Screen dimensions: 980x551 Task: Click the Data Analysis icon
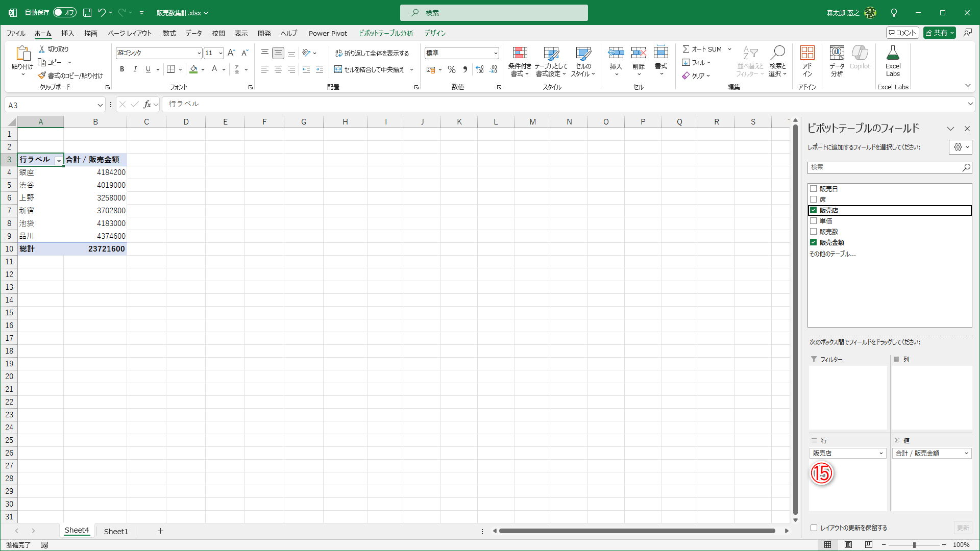coord(837,53)
